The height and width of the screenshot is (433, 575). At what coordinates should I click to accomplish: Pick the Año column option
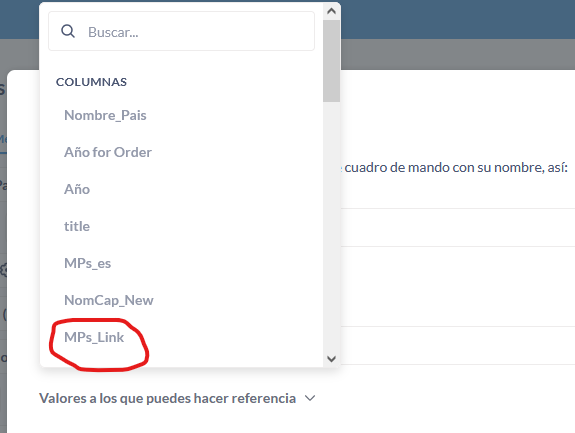click(77, 190)
